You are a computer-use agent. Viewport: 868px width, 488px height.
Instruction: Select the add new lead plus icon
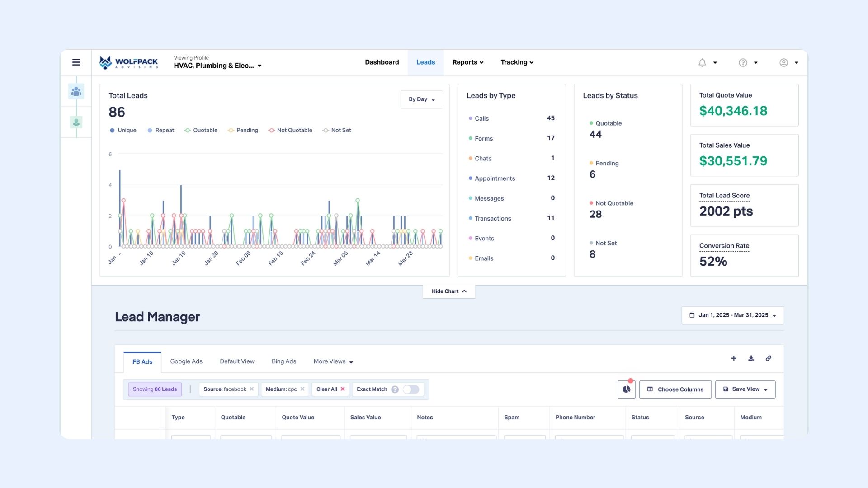(x=734, y=358)
